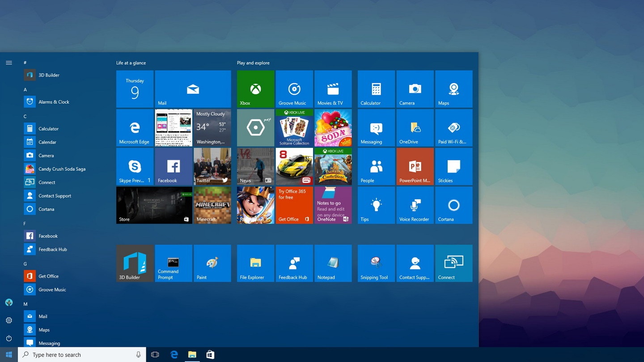Select Alarms & Clock in app list
This screenshot has height=362, width=644.
pos(54,102)
